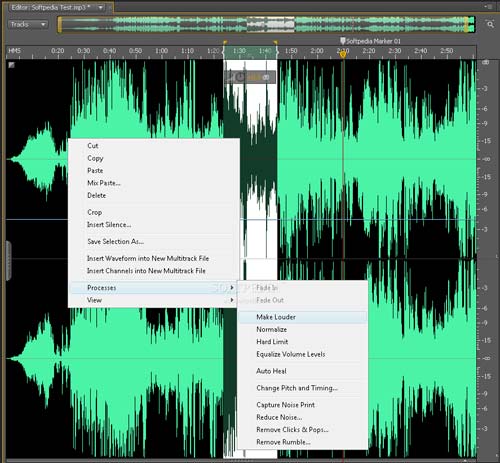The width and height of the screenshot is (500, 463).
Task: Click the selection end marker on ruler
Action: 276,43
